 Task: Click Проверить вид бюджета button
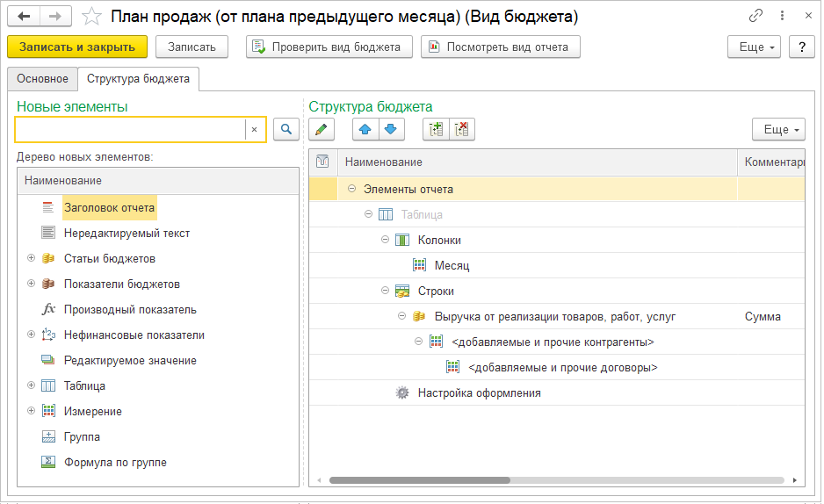[x=329, y=47]
